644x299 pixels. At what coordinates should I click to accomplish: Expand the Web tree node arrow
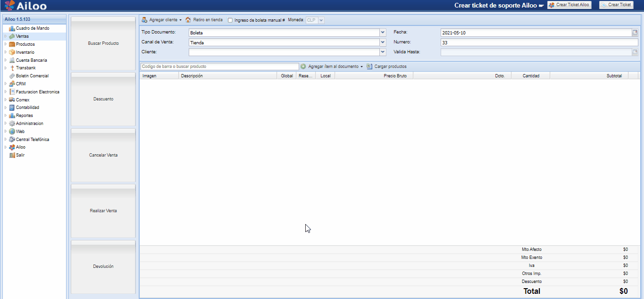point(6,132)
